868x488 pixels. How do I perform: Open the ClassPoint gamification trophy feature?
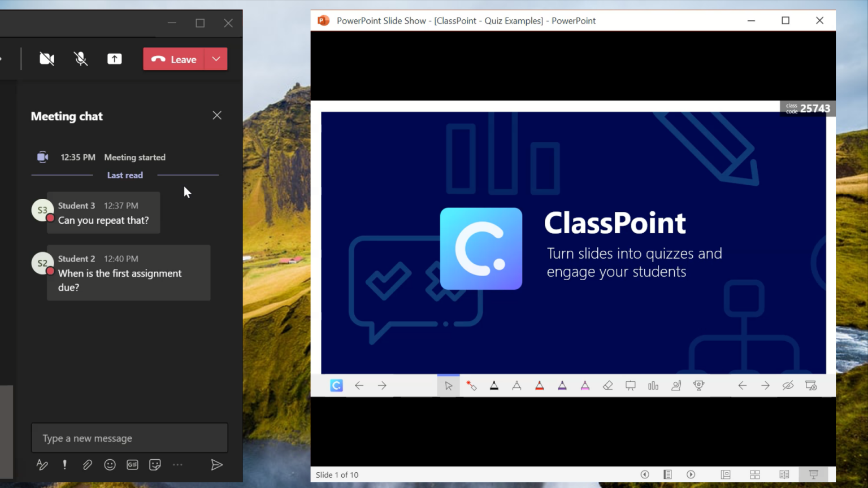[698, 385]
